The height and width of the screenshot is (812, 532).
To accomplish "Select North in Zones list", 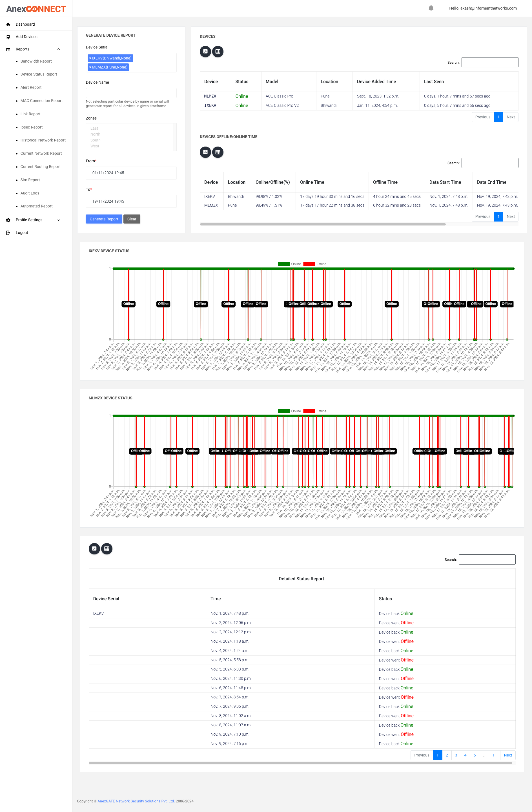I will (x=95, y=134).
